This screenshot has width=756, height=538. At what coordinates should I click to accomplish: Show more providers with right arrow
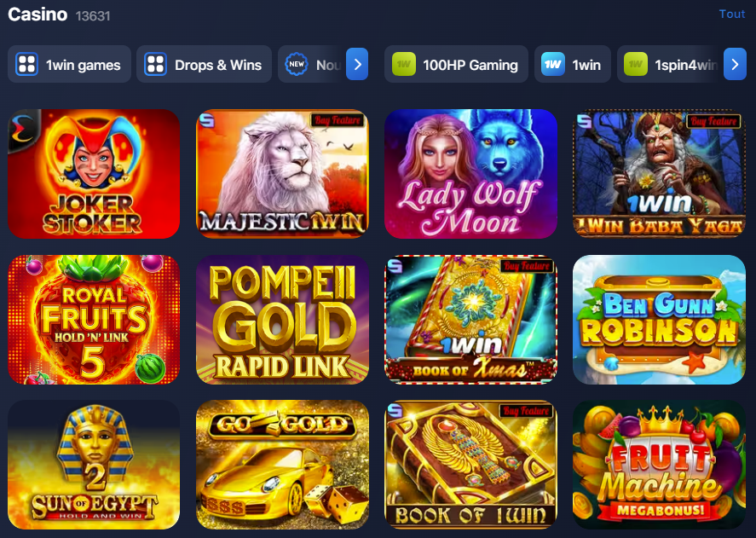735,64
